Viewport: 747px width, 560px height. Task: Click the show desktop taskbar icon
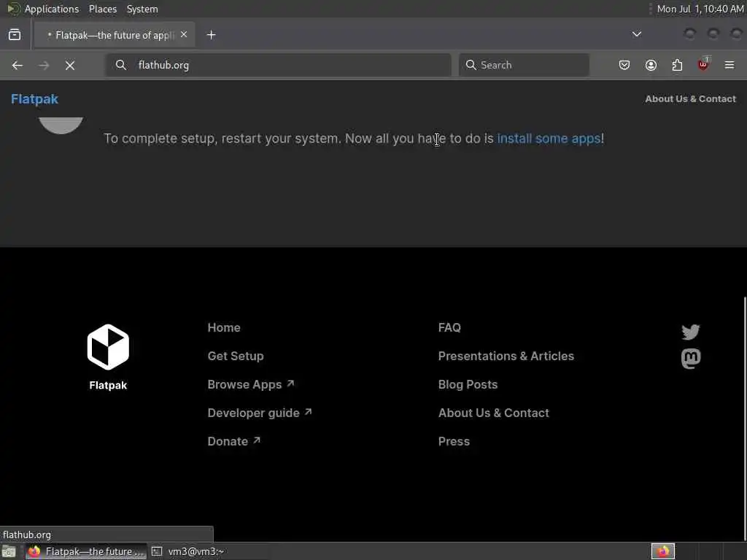[x=9, y=551]
